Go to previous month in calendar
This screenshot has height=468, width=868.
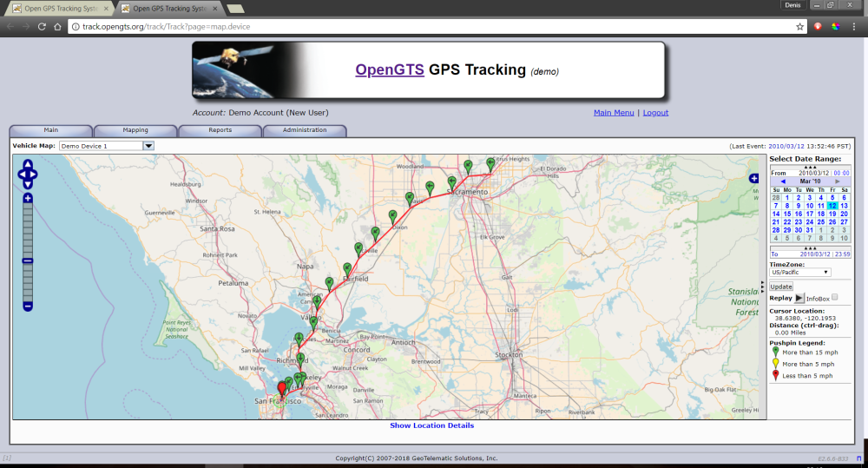pos(783,181)
